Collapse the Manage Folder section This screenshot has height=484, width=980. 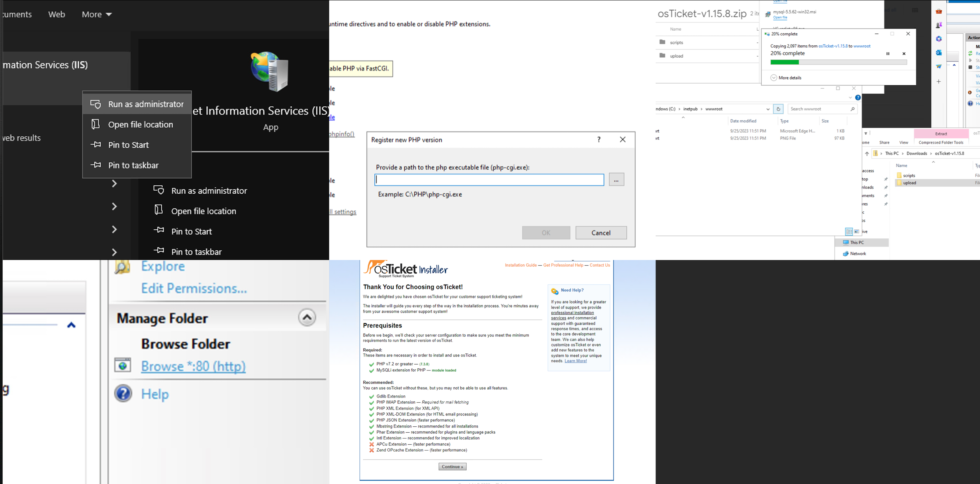307,317
